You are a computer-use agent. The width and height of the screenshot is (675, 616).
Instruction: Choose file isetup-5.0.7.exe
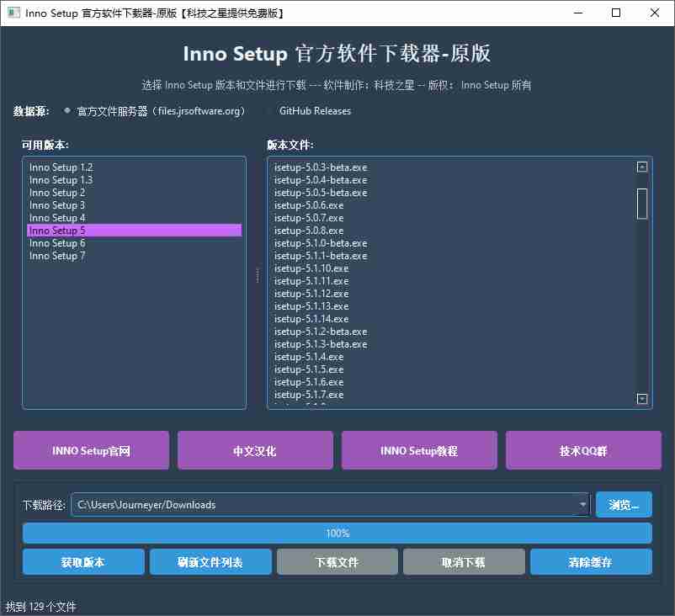[452, 218]
